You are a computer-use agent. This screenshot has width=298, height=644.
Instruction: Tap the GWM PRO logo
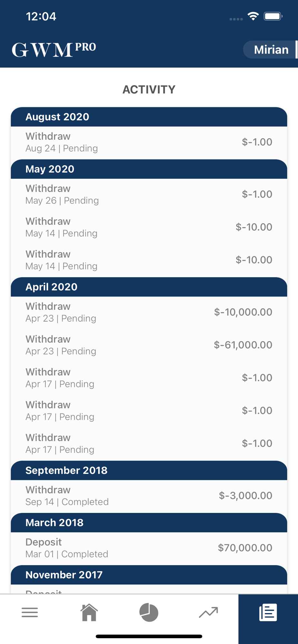pos(54,50)
